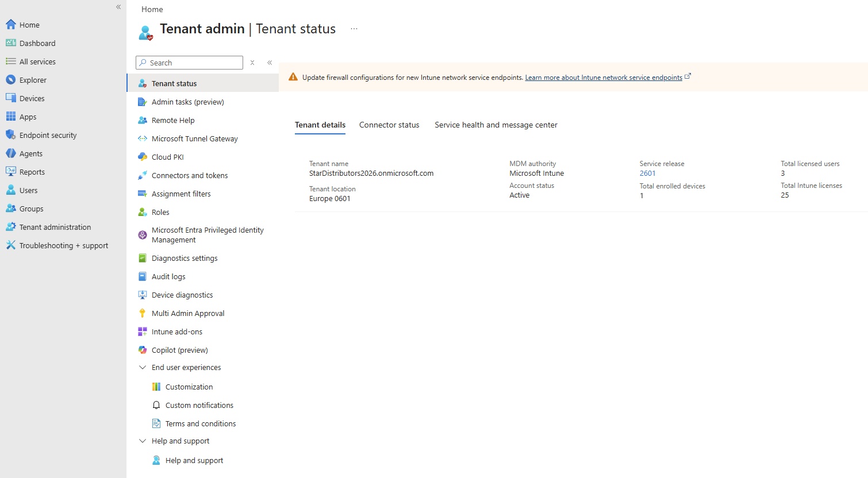Click the Troubleshooting + support tools icon
This screenshot has width=868, height=478.
point(10,245)
